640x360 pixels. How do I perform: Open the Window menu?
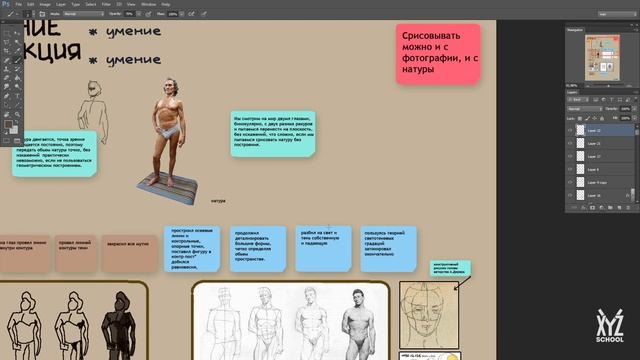pyautogui.click(x=149, y=4)
